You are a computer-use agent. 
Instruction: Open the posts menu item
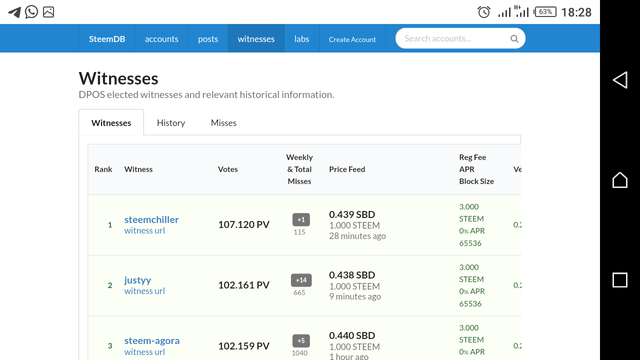(x=208, y=39)
